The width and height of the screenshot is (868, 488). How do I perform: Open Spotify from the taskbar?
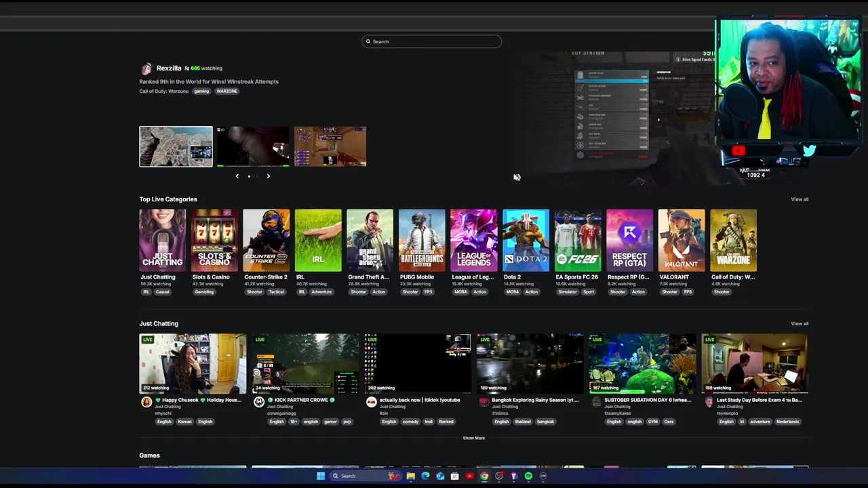point(528,476)
